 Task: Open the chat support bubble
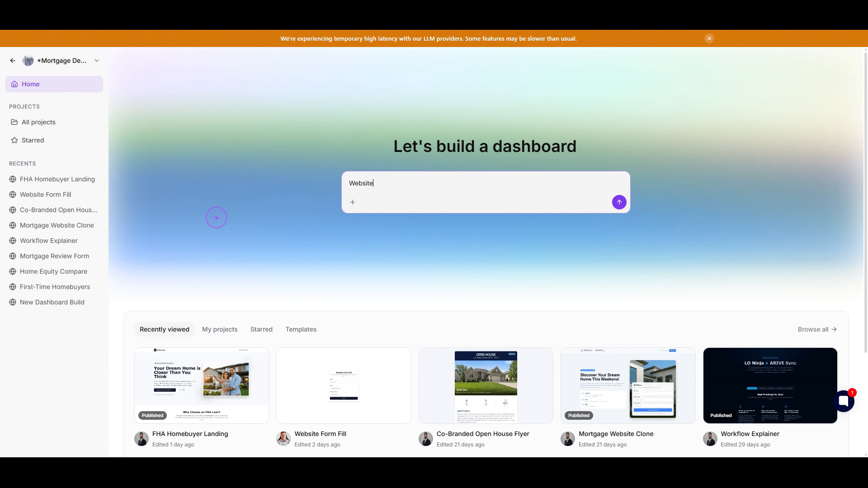(x=844, y=401)
